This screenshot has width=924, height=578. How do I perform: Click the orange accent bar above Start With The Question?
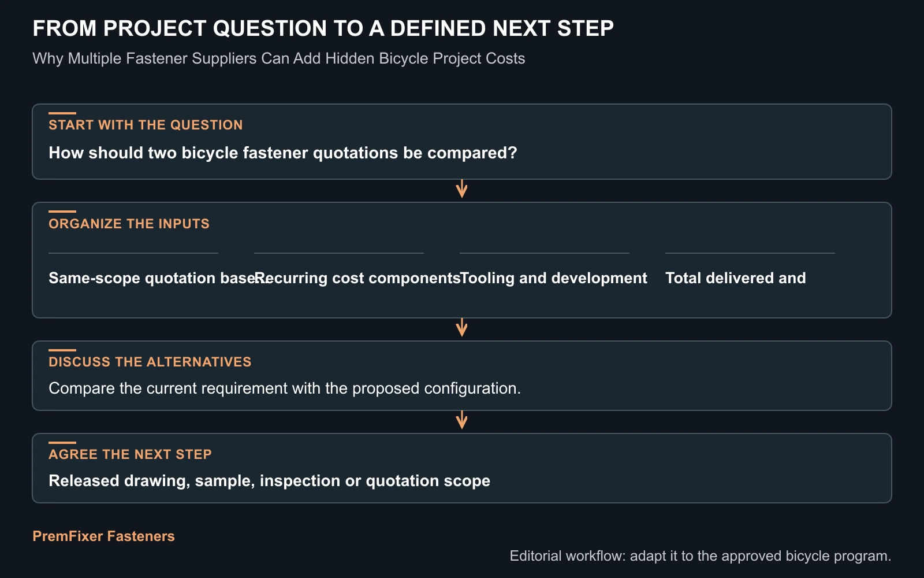(x=62, y=113)
